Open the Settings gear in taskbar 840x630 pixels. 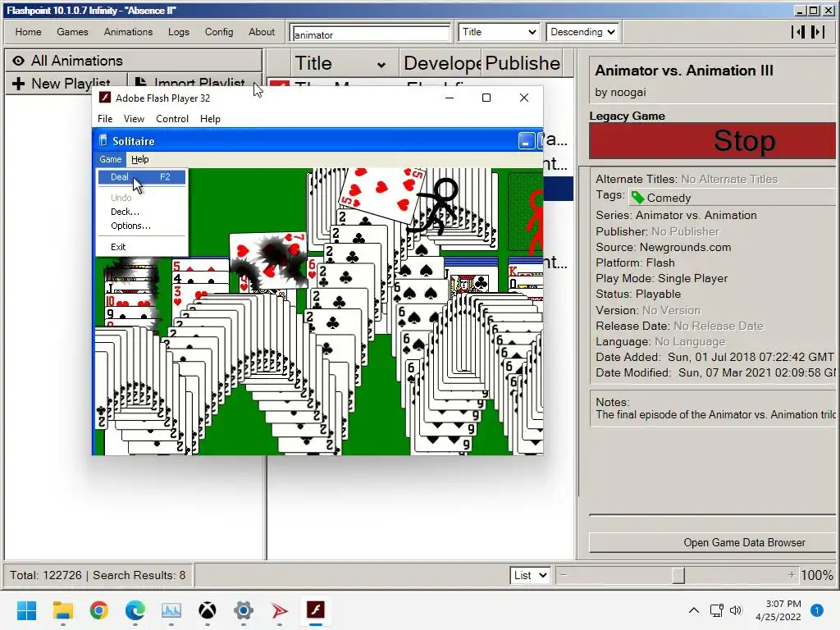coord(243,609)
